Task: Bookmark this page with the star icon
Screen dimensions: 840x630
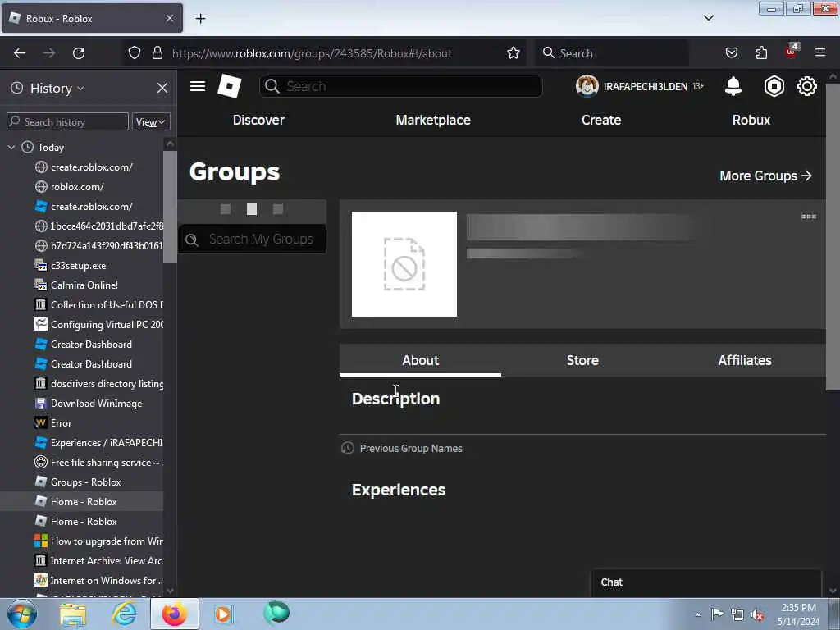Action: (x=514, y=53)
